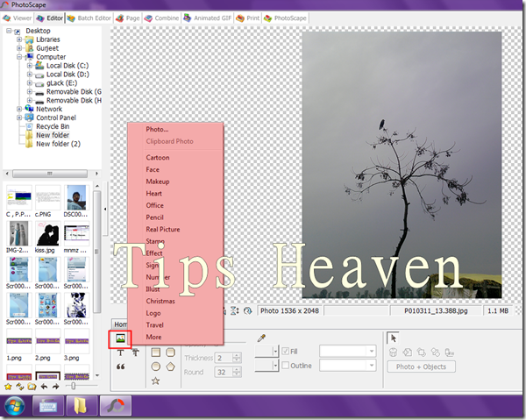Adjust the thumbnail size slider
Screen dimensions: 526x420
pyautogui.click(x=73, y=387)
